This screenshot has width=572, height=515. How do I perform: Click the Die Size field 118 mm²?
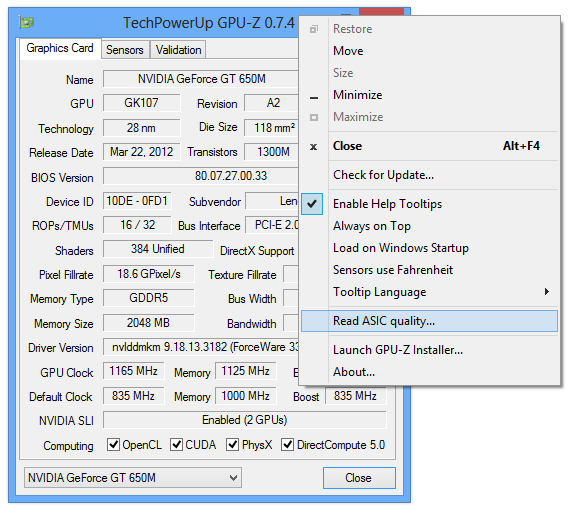pos(272,128)
